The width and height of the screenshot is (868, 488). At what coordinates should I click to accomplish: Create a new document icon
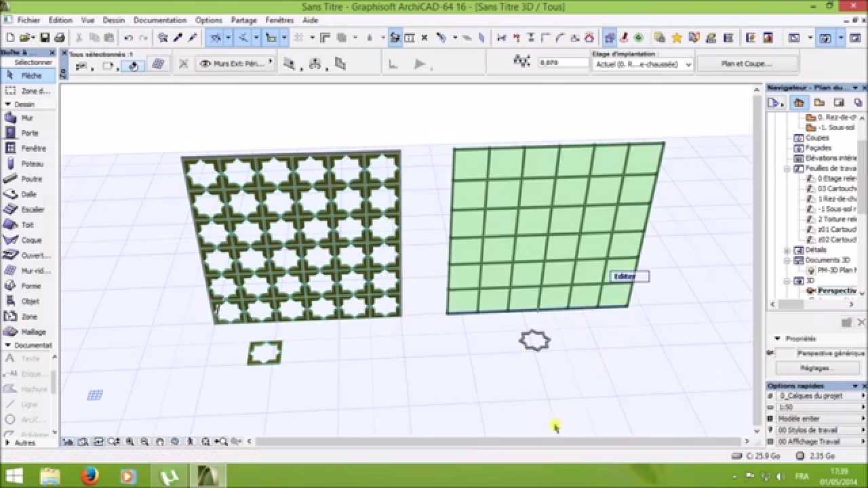12,38
